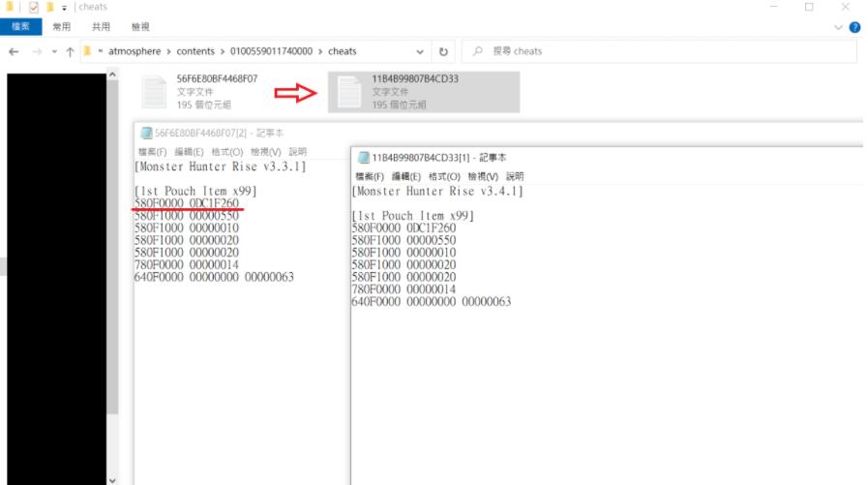Collapse the ribbon with the chevron
This screenshot has width=868, height=485.
tap(838, 27)
